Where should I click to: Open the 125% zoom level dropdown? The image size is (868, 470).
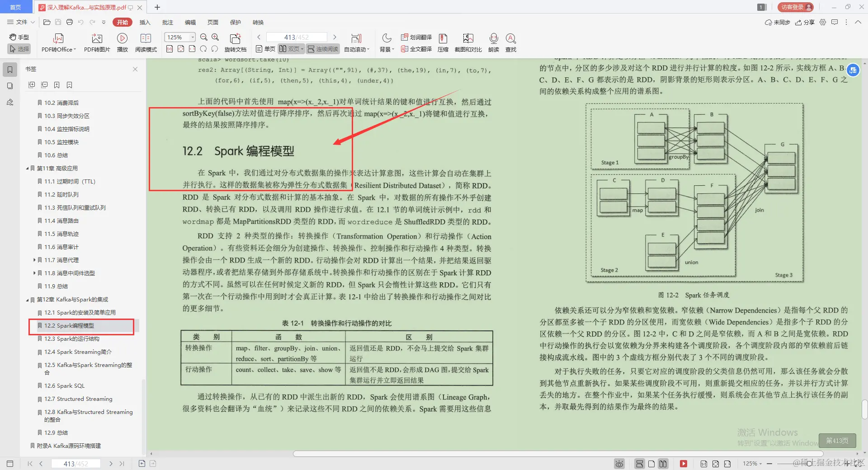coord(192,37)
